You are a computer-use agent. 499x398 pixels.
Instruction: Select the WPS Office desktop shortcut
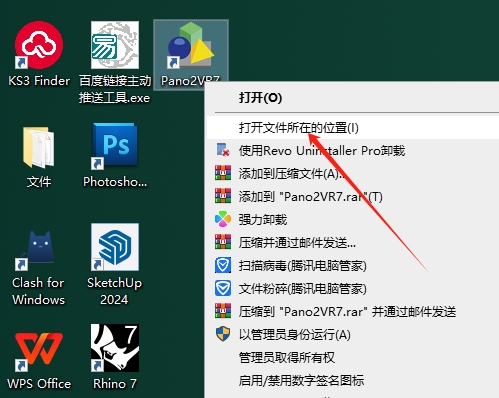pos(39,360)
